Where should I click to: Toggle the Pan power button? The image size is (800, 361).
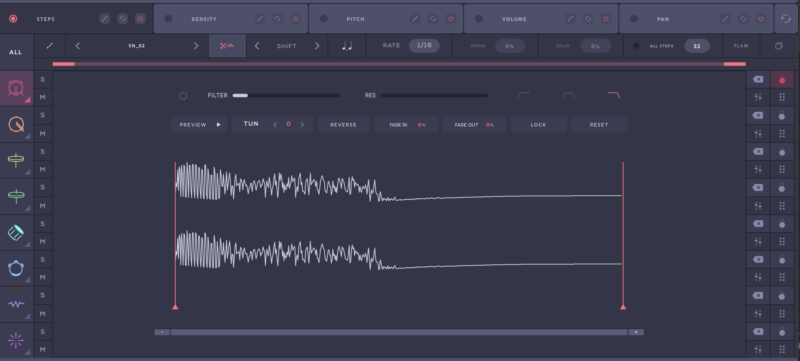(x=761, y=19)
